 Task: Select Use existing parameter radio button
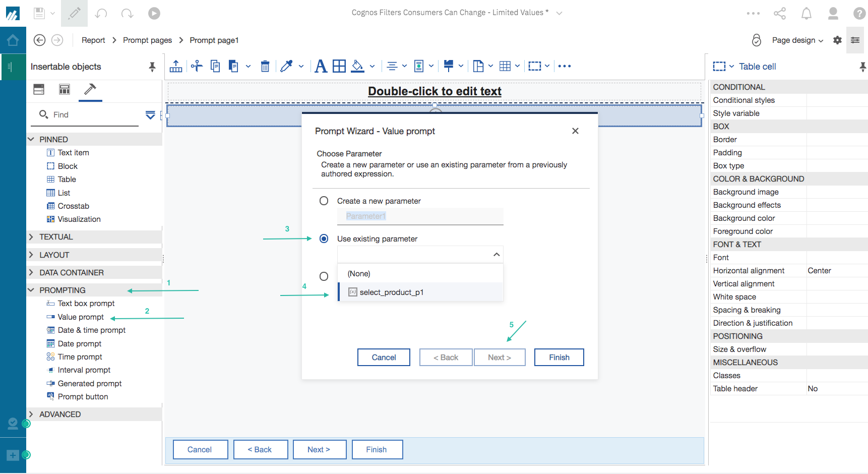[324, 239]
